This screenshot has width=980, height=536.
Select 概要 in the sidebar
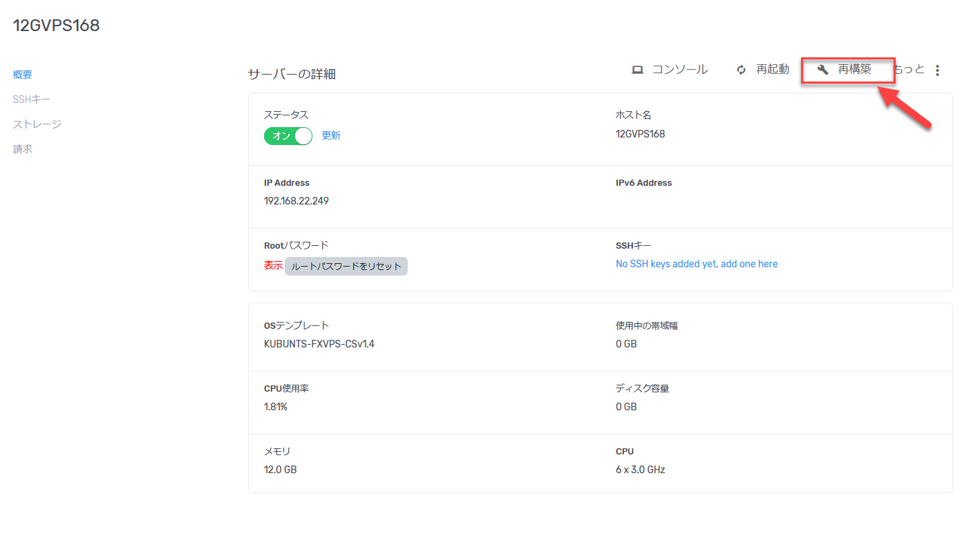pos(21,74)
